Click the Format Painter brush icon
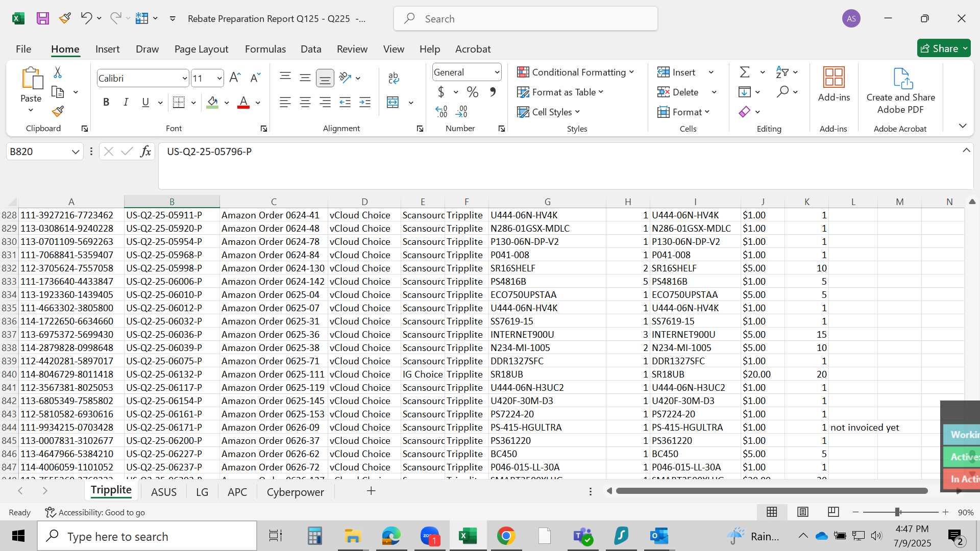This screenshot has height=551, width=980. coord(58,111)
